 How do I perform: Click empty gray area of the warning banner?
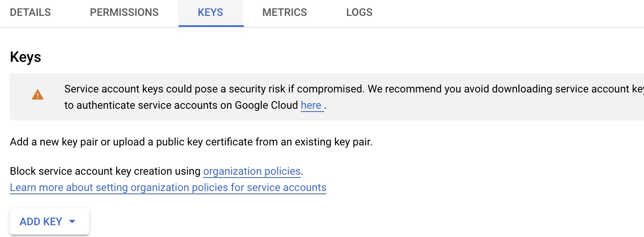pos(489,110)
